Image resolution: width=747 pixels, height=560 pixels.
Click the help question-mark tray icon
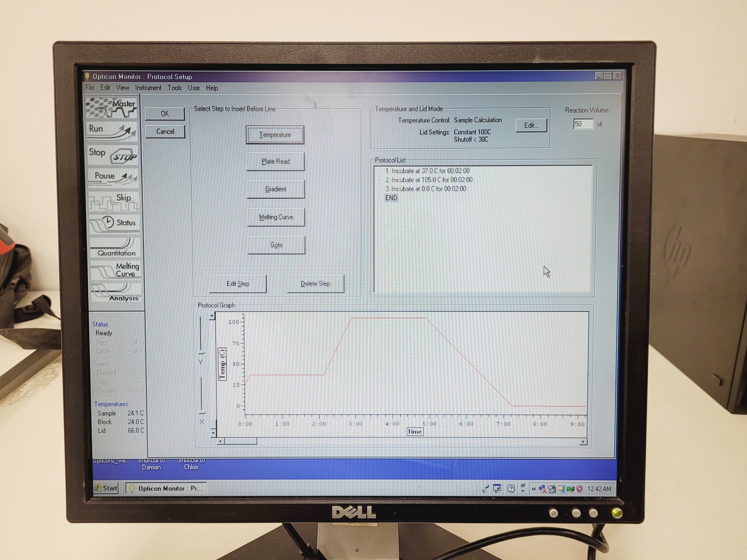[x=511, y=489]
